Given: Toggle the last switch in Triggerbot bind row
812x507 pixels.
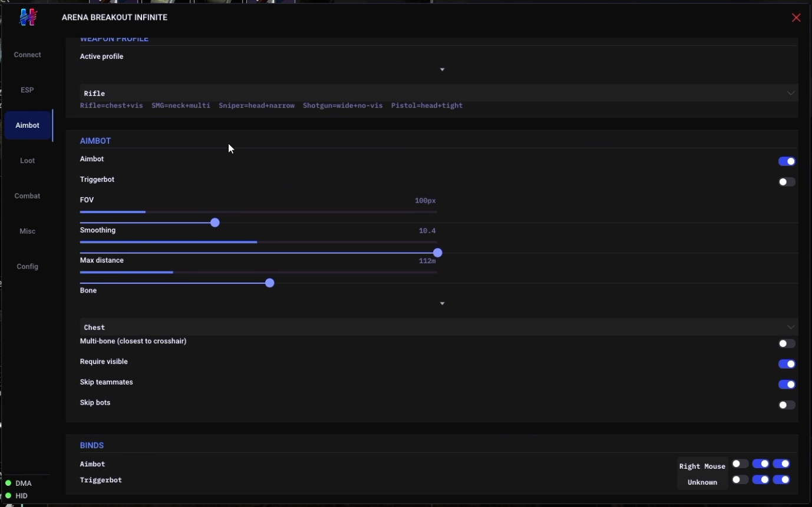Looking at the screenshot, I should click(781, 480).
